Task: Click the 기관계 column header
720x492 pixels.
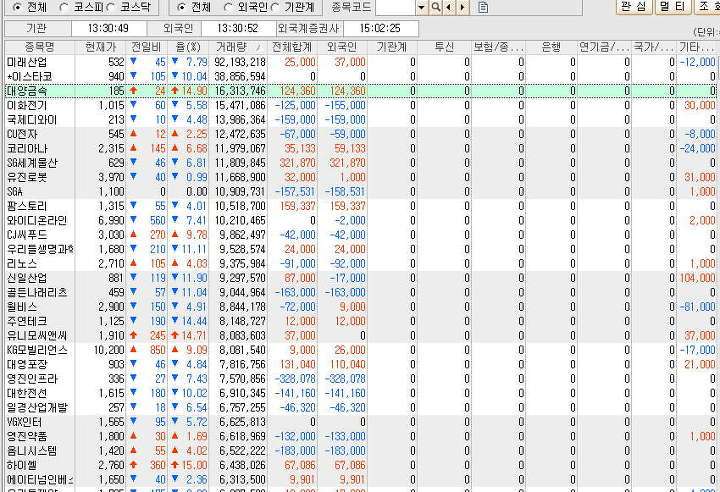Action: coord(392,47)
